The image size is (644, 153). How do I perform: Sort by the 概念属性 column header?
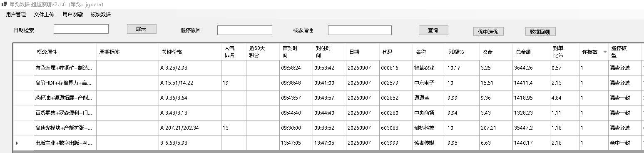65,52
